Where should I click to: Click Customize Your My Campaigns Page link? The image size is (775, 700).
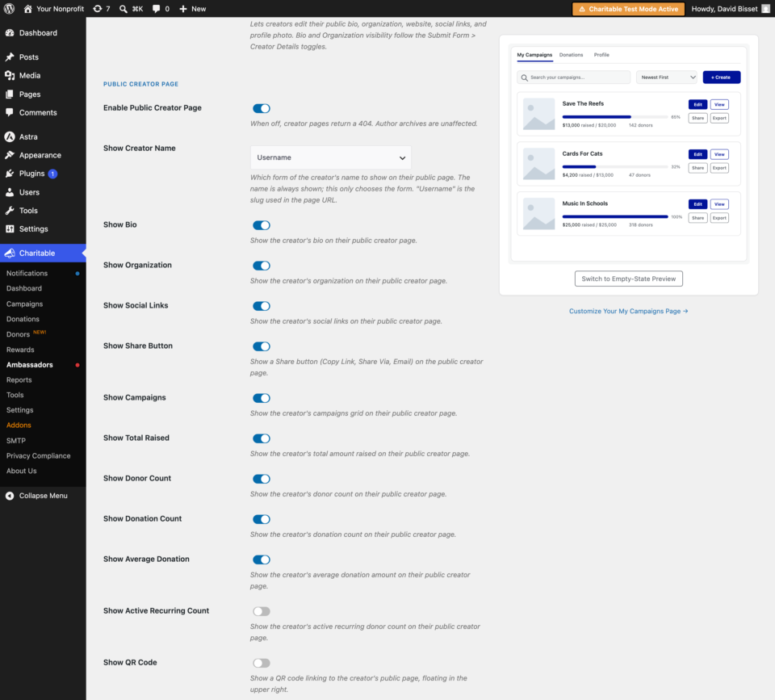point(628,311)
